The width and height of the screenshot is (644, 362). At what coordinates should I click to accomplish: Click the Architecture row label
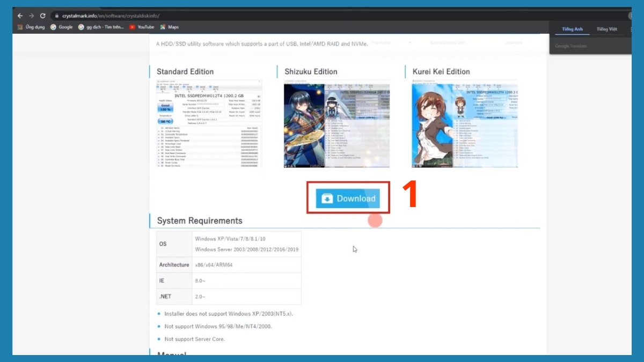(x=174, y=265)
